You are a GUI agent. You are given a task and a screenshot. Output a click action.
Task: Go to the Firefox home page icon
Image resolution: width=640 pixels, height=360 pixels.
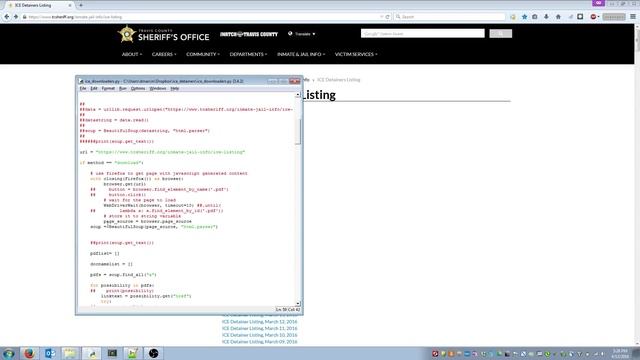[558, 17]
